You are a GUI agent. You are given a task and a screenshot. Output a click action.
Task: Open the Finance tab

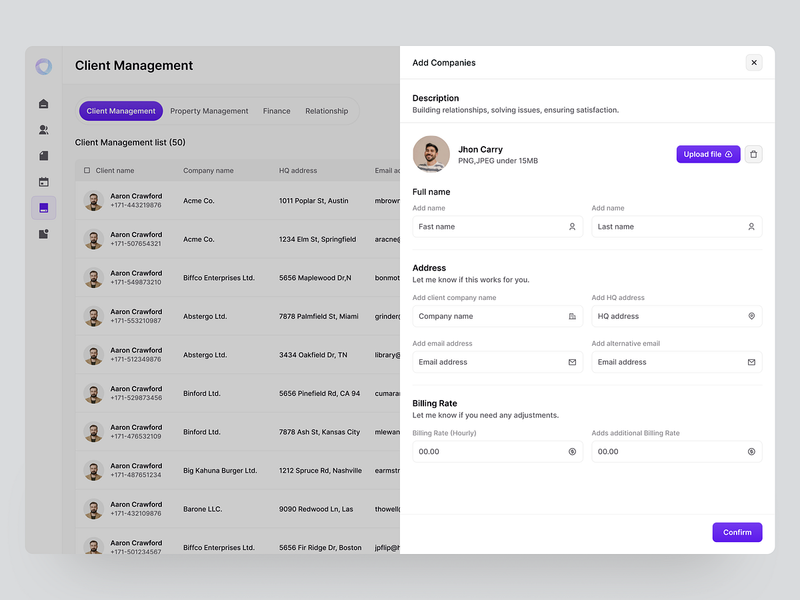[x=276, y=111]
